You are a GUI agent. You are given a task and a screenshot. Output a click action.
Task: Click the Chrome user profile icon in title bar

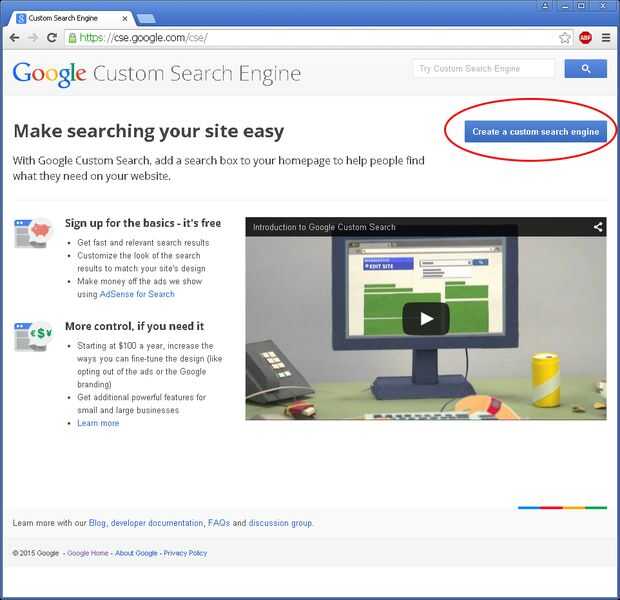tap(545, 6)
